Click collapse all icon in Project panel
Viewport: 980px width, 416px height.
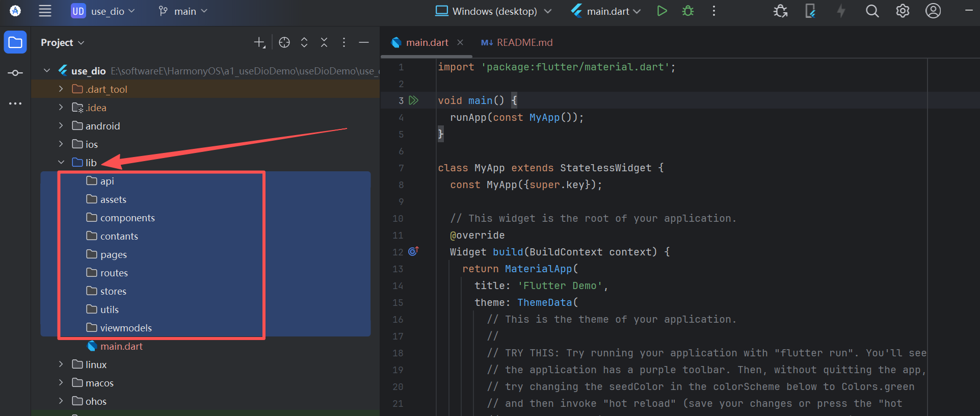(324, 43)
